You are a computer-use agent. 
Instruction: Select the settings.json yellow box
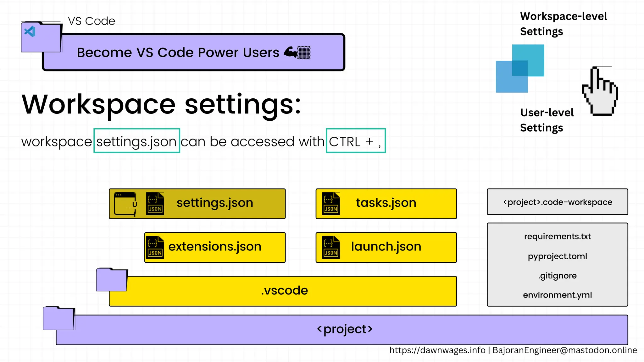[197, 204]
